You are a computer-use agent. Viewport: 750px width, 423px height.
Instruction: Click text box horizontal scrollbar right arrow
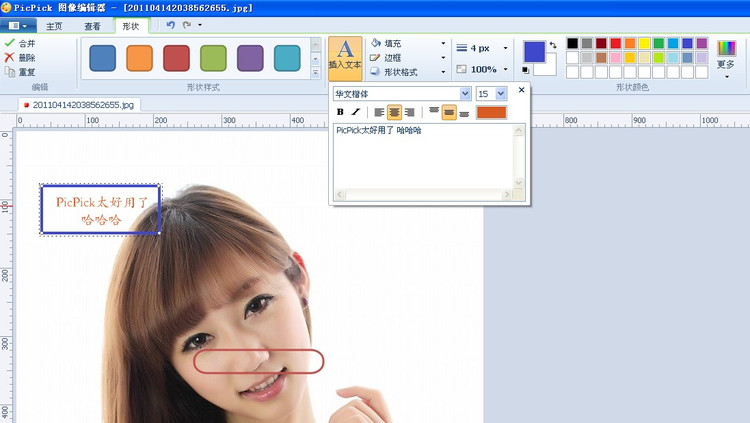507,194
